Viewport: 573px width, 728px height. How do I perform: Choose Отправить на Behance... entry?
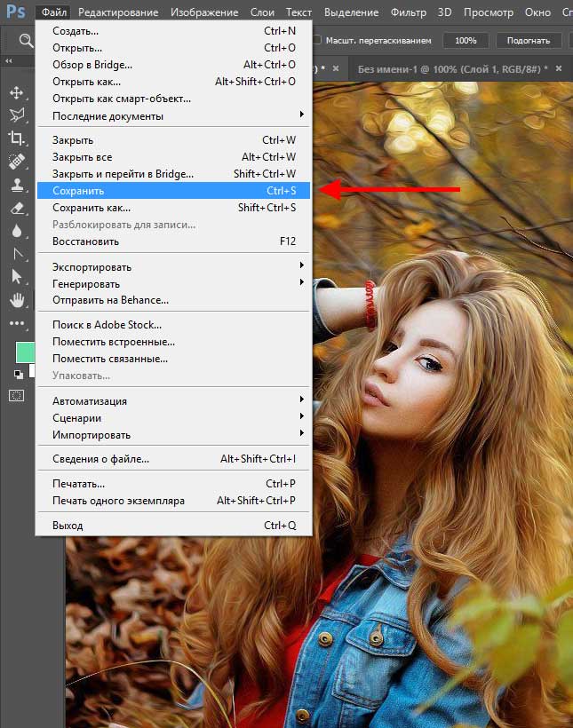(x=173, y=300)
